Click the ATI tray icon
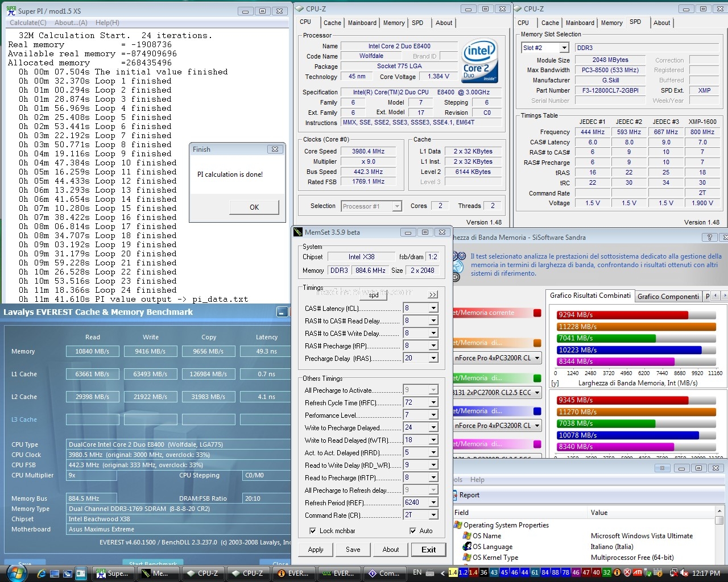This screenshot has height=582, width=728. coord(638,572)
